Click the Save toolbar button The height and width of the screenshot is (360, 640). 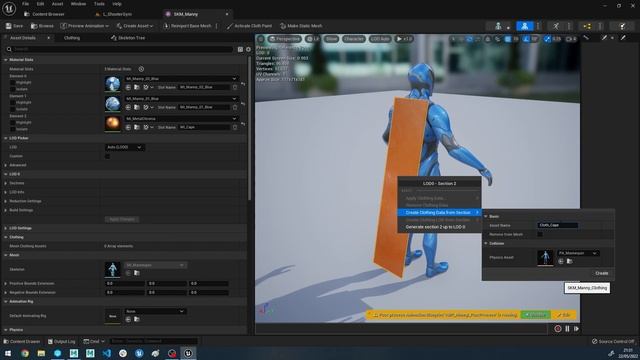coord(14,26)
